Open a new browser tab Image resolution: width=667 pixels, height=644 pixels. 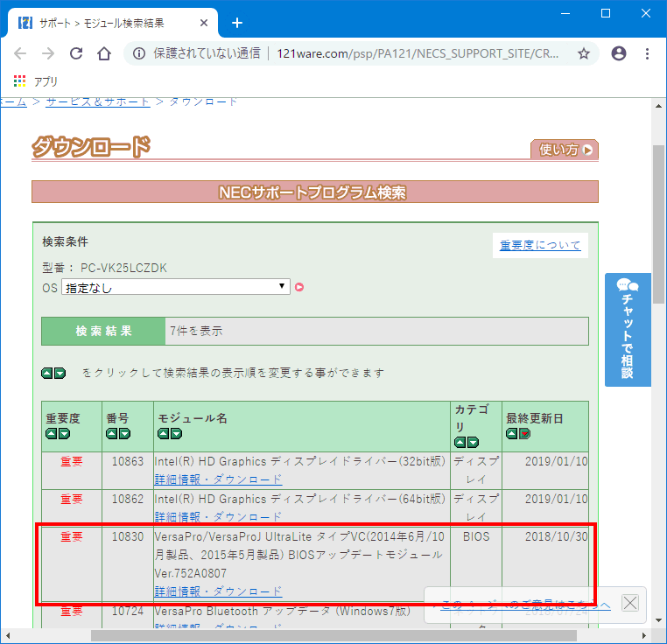pos(237,23)
